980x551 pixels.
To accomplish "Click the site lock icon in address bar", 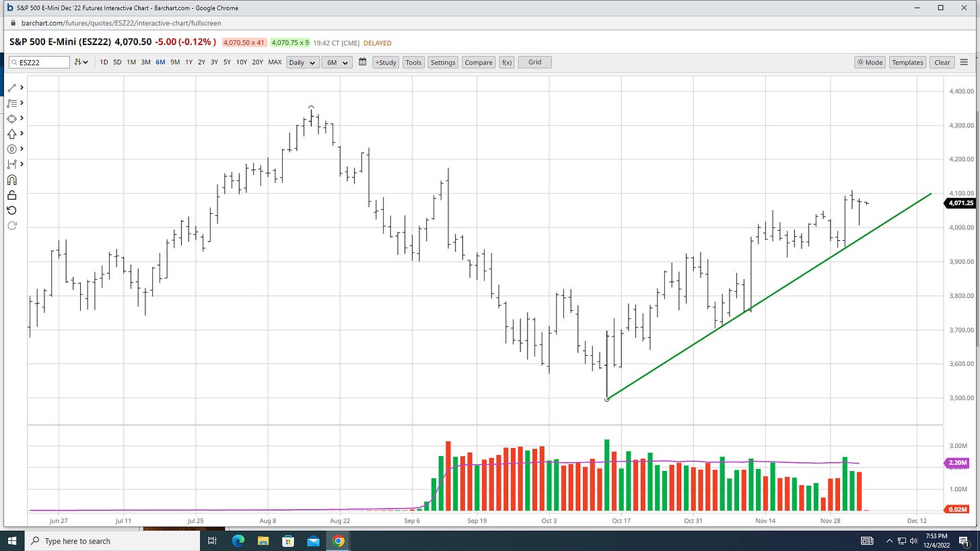I will (12, 23).
